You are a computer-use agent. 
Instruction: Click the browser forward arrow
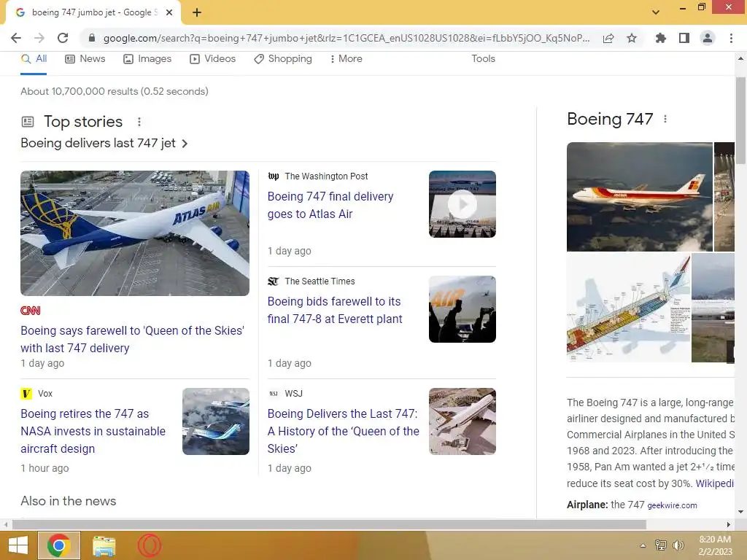(39, 38)
